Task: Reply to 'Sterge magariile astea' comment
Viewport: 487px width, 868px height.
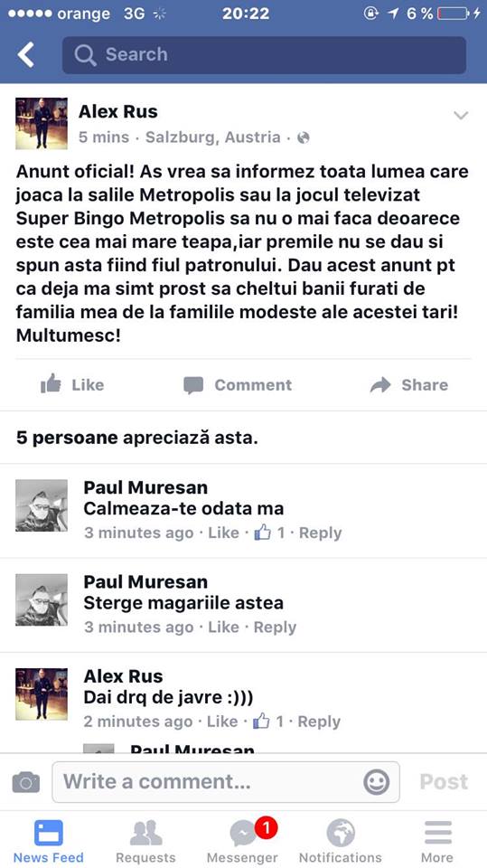Action: point(275,627)
